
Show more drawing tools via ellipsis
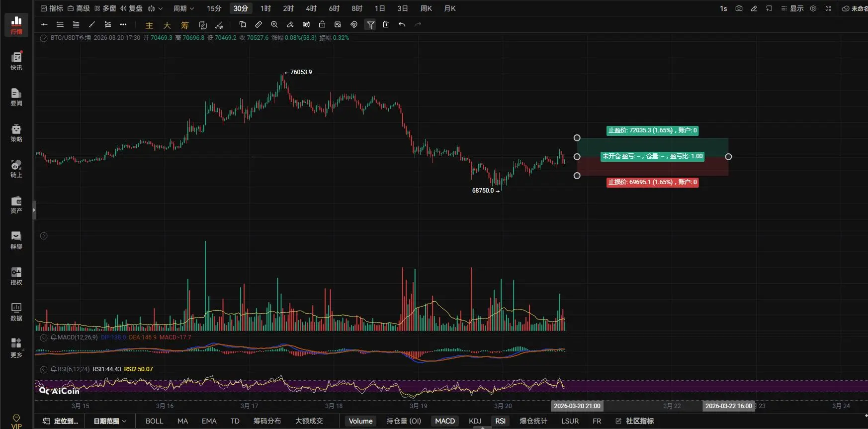click(123, 24)
